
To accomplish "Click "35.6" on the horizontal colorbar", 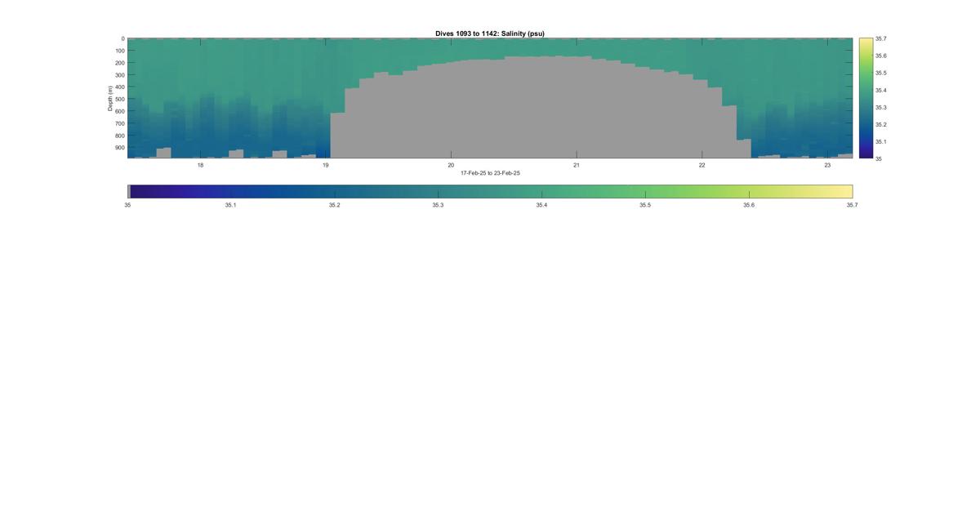I will (749, 205).
